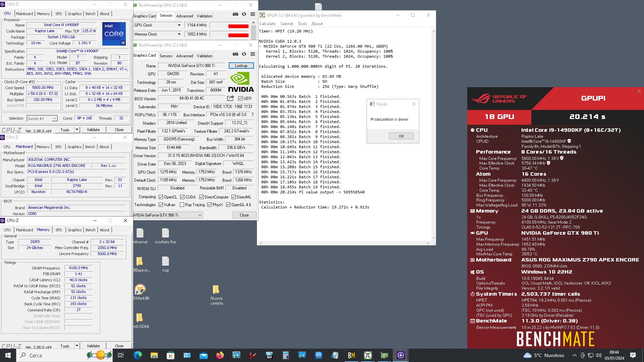Open Firefox from the taskbar
The image size is (644, 362).
pyautogui.click(x=220, y=355)
